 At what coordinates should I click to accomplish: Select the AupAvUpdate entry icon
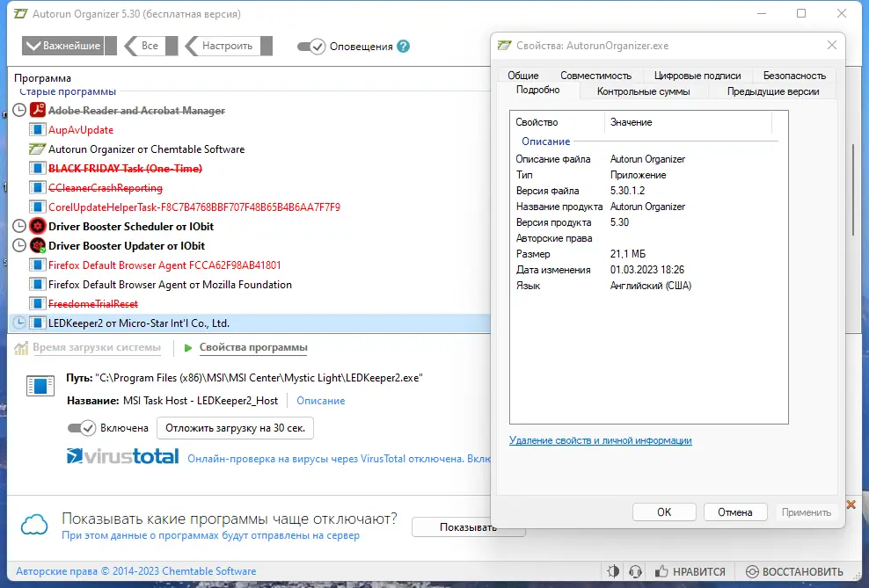(37, 129)
